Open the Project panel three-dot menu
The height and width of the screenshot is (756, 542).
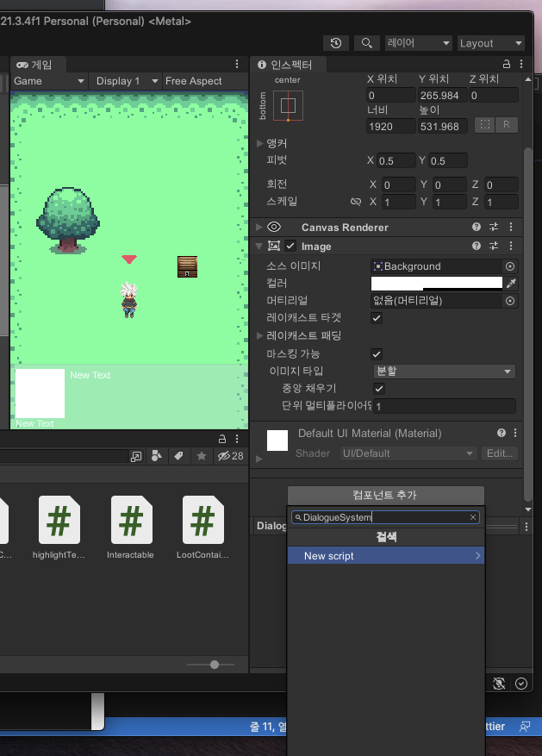(x=237, y=439)
